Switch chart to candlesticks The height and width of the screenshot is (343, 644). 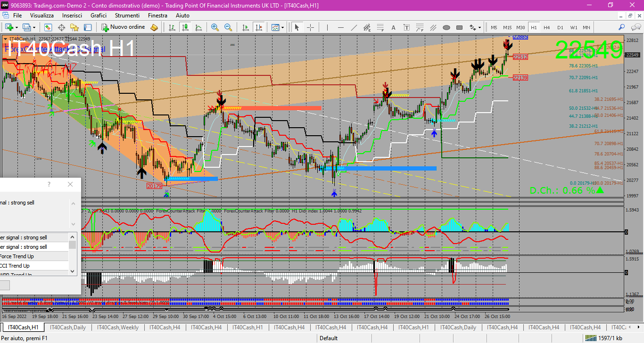point(185,27)
